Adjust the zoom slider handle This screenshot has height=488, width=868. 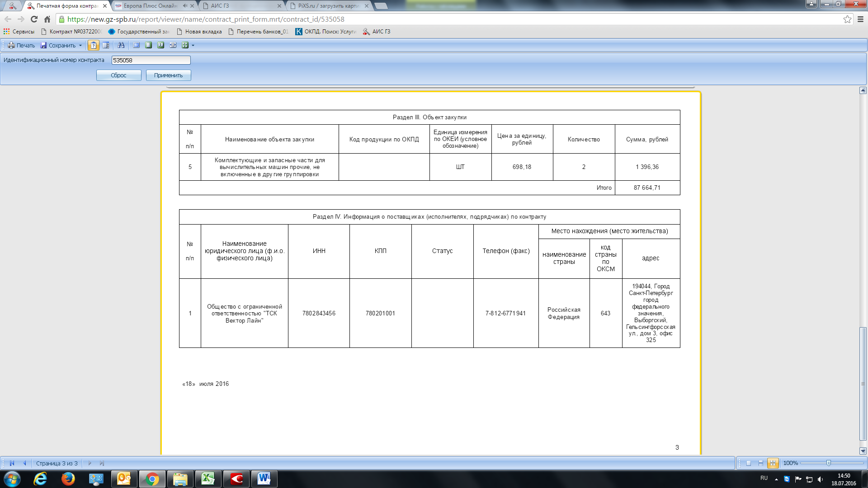point(829,463)
